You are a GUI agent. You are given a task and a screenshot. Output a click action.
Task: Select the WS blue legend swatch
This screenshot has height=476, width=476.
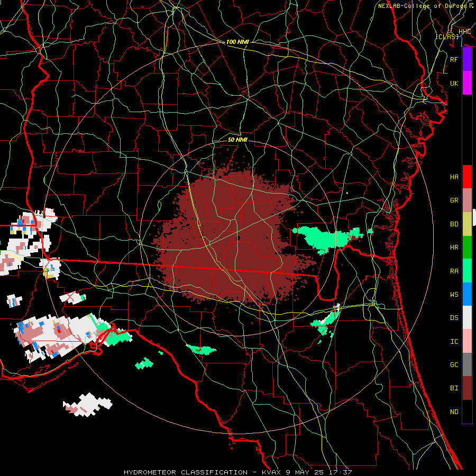(x=467, y=294)
